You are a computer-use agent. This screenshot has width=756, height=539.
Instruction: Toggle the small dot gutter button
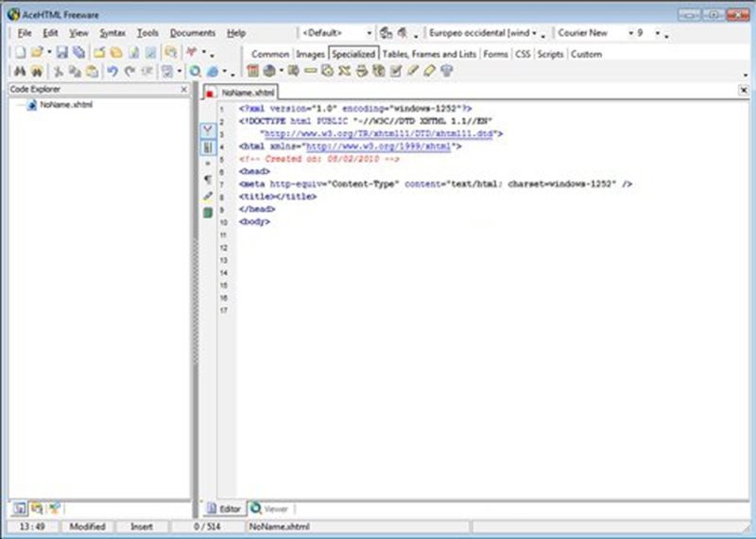tap(208, 164)
